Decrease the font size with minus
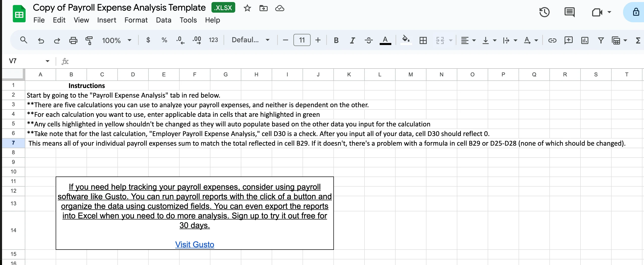 285,40
